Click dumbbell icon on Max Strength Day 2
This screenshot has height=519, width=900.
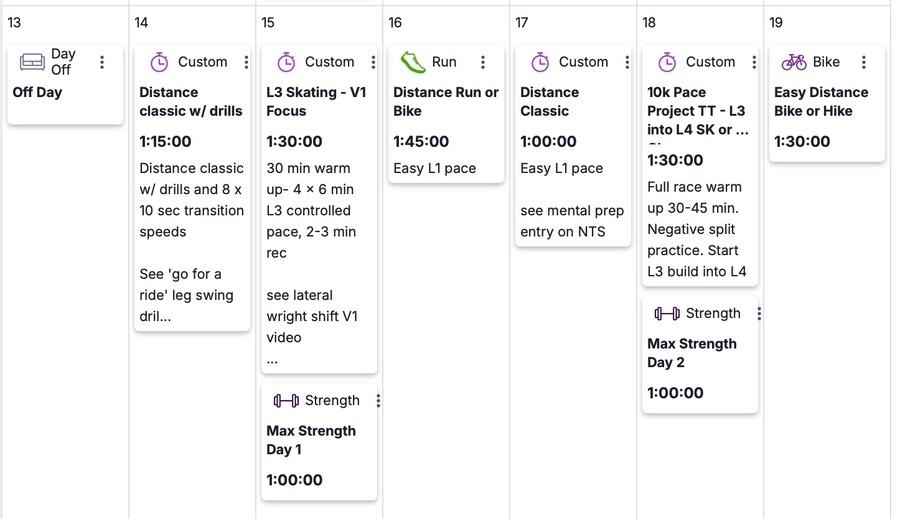click(x=667, y=313)
